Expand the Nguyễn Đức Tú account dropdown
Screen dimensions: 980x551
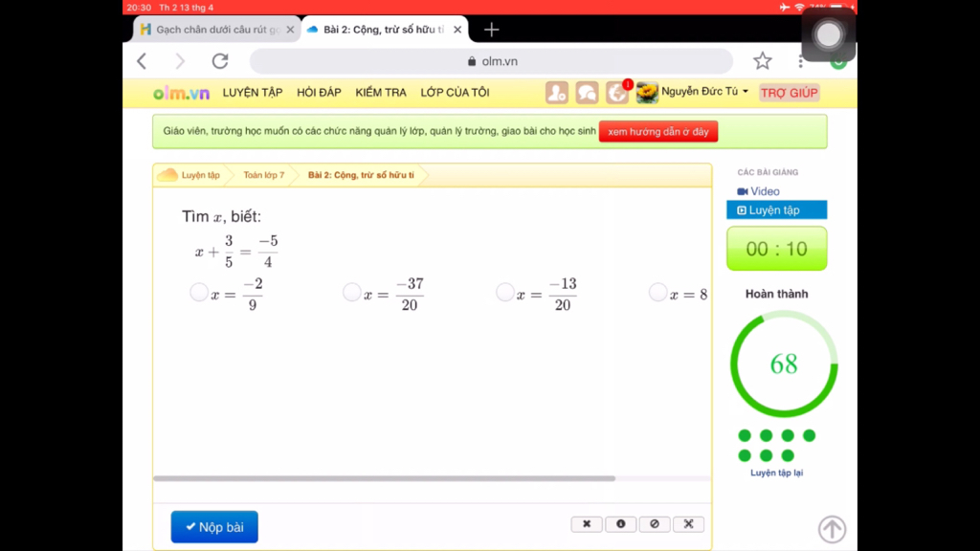pyautogui.click(x=704, y=92)
